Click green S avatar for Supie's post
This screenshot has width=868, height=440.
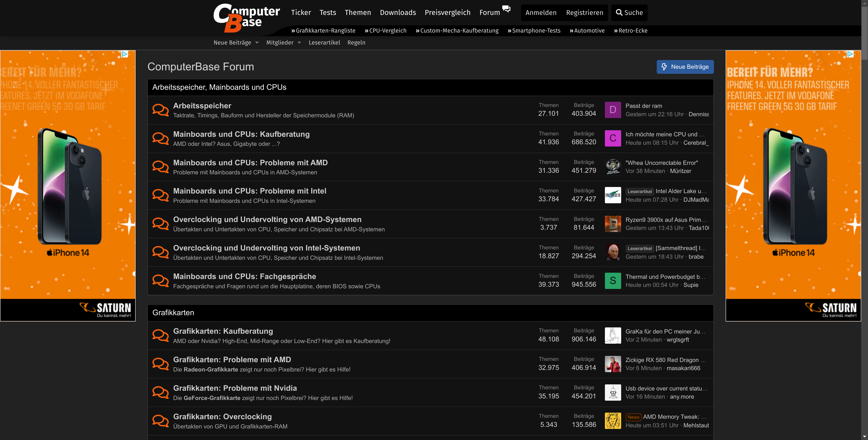click(x=613, y=281)
